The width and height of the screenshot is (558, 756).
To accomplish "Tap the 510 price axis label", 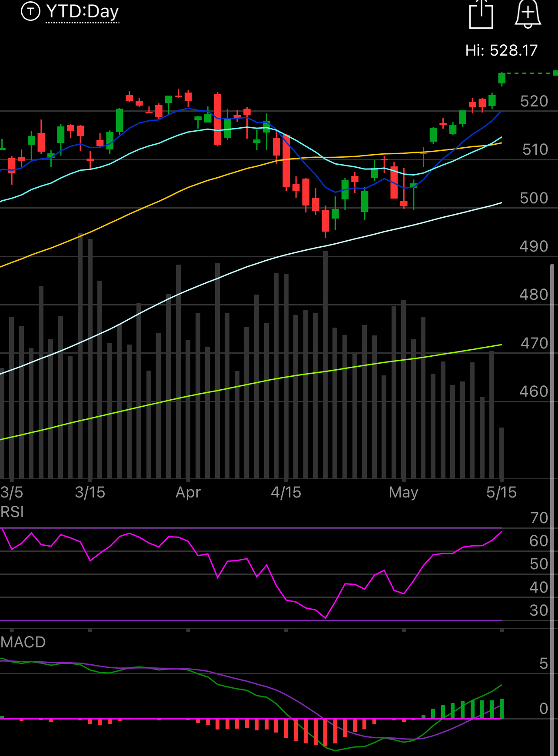I will pyautogui.click(x=535, y=149).
